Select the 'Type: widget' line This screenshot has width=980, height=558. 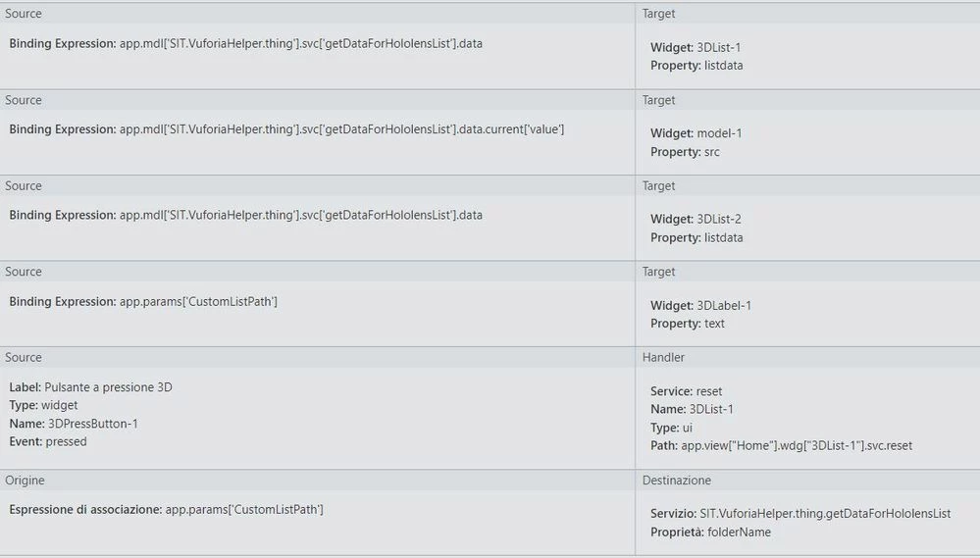pos(43,405)
